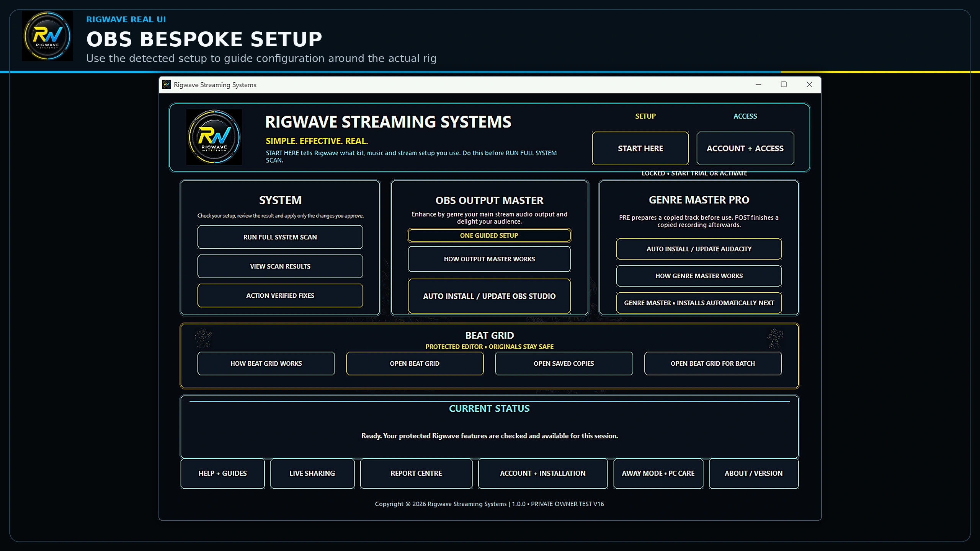Click the Rigwave logo in the slide banner
The height and width of the screenshot is (551, 980).
tap(47, 36)
